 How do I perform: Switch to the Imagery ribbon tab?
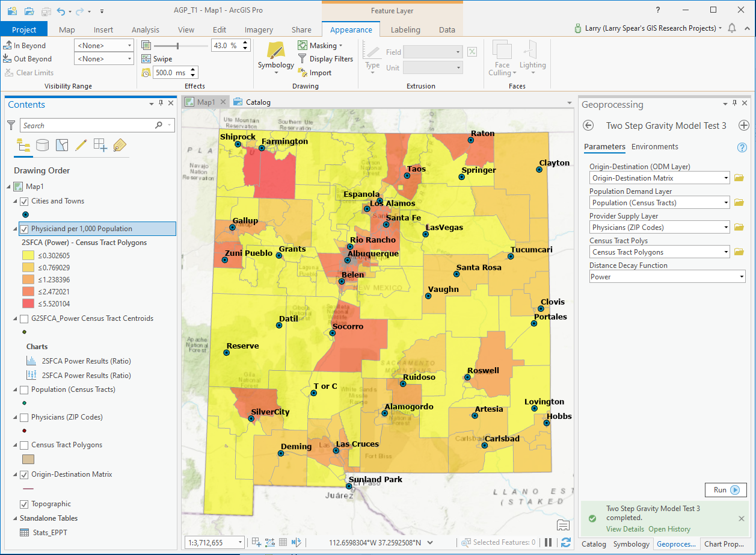point(259,29)
